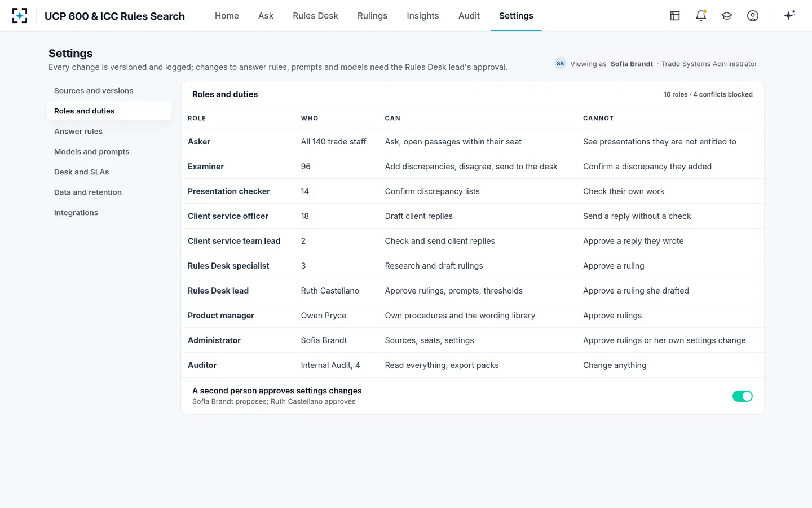
Task: Click "Viewing as Sofia Brandt" label
Action: coord(612,64)
